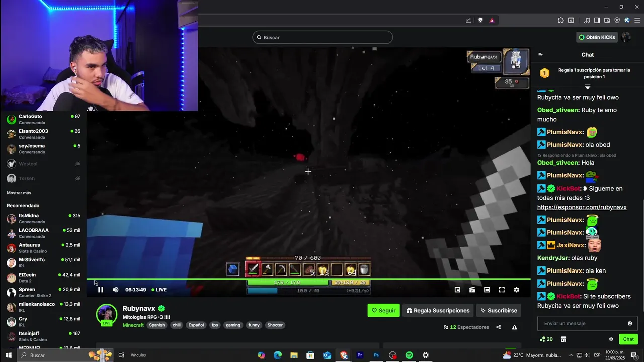Toggle theater mode on the player
This screenshot has height=362, width=644.
[487, 290]
